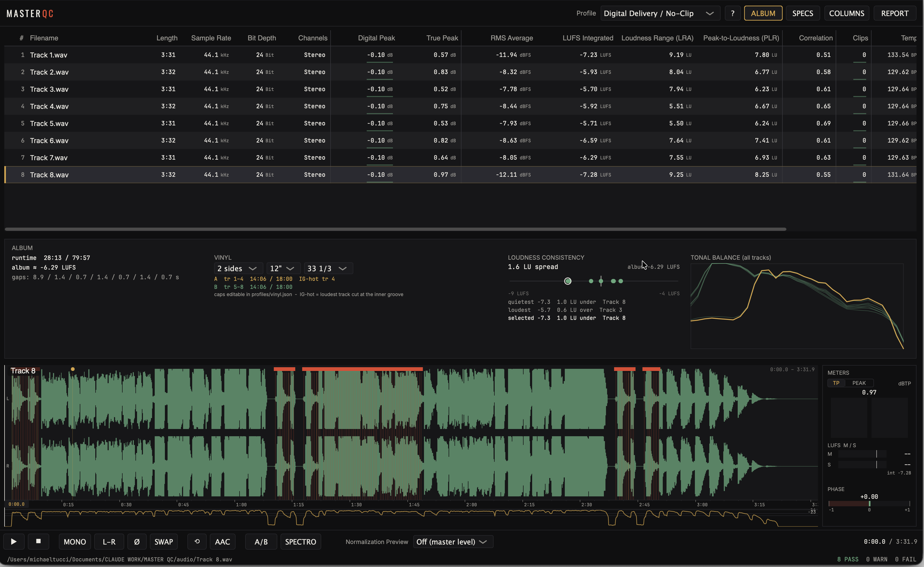This screenshot has height=567, width=924.
Task: Select Track 4.wav row
Action: (460, 106)
